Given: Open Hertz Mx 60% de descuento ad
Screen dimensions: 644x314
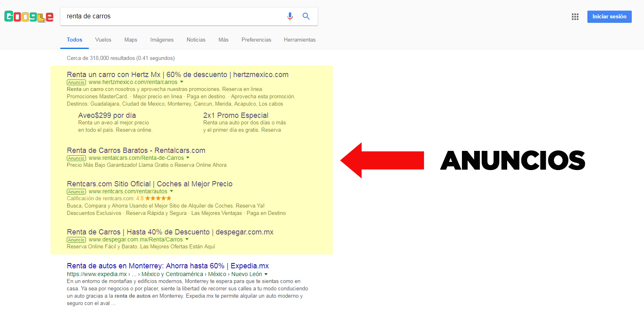Looking at the screenshot, I should click(178, 75).
